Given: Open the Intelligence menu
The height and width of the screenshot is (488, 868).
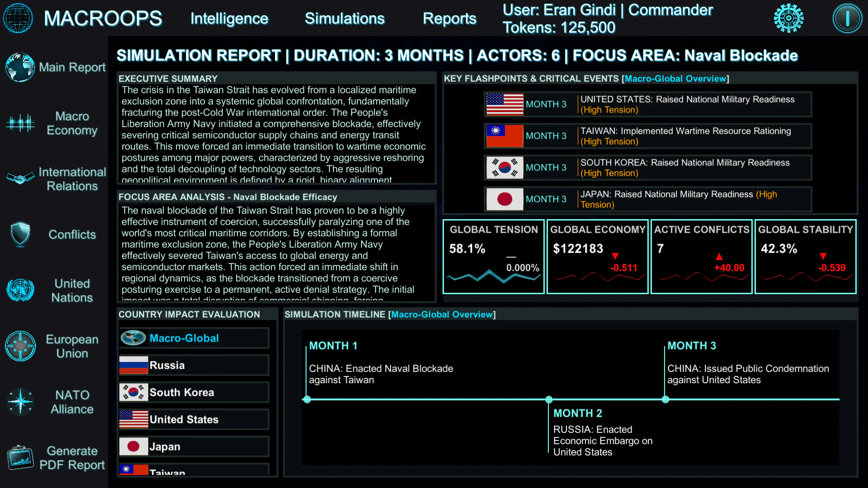Looking at the screenshot, I should [x=229, y=19].
